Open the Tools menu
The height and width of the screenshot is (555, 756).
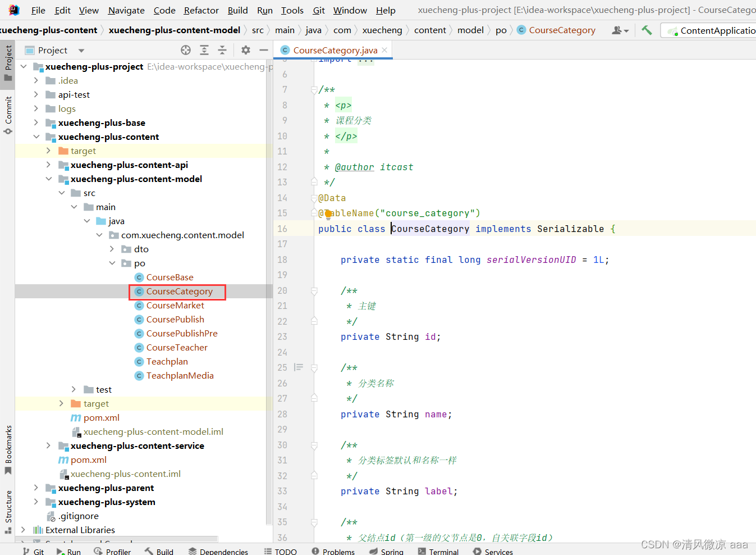pos(292,10)
